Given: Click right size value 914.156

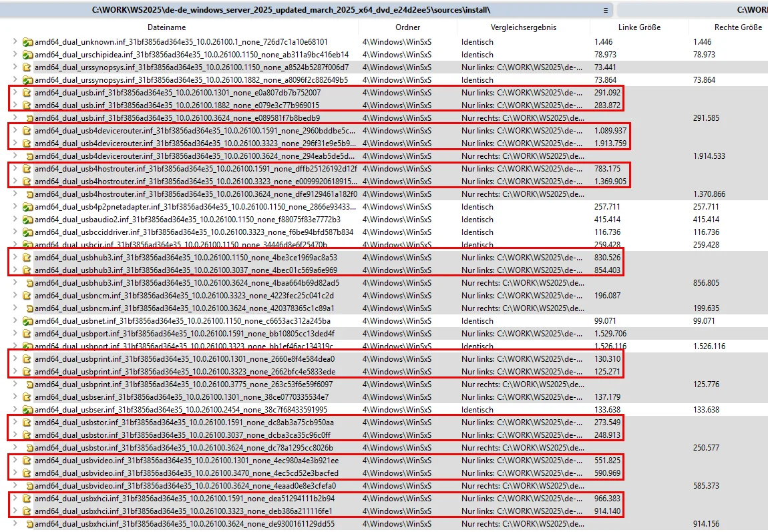Looking at the screenshot, I should (707, 524).
